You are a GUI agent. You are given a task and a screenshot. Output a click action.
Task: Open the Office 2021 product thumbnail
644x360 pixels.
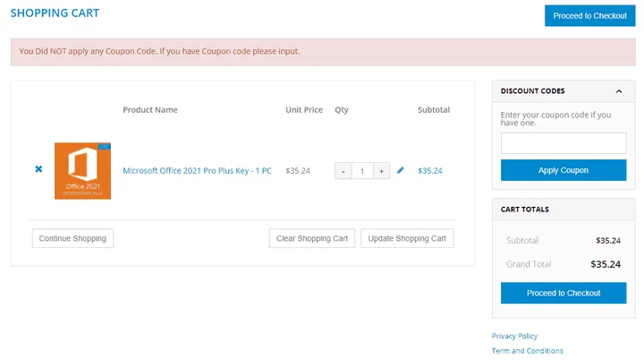[x=82, y=170]
